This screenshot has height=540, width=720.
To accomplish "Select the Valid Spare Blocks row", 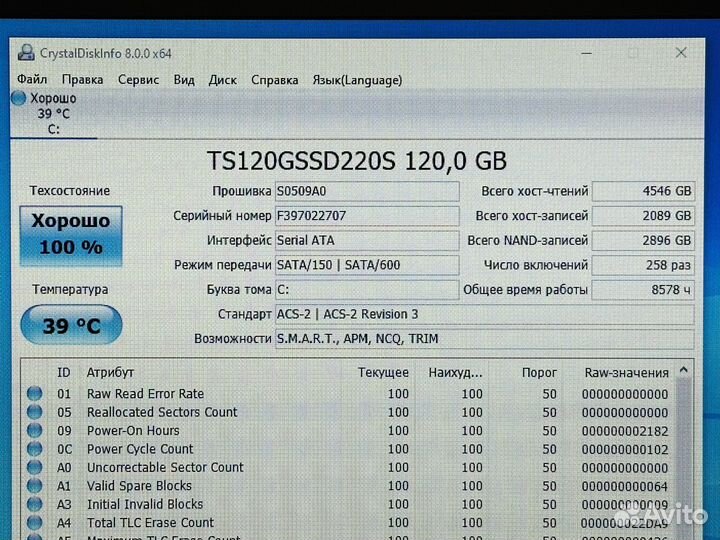I will point(349,486).
